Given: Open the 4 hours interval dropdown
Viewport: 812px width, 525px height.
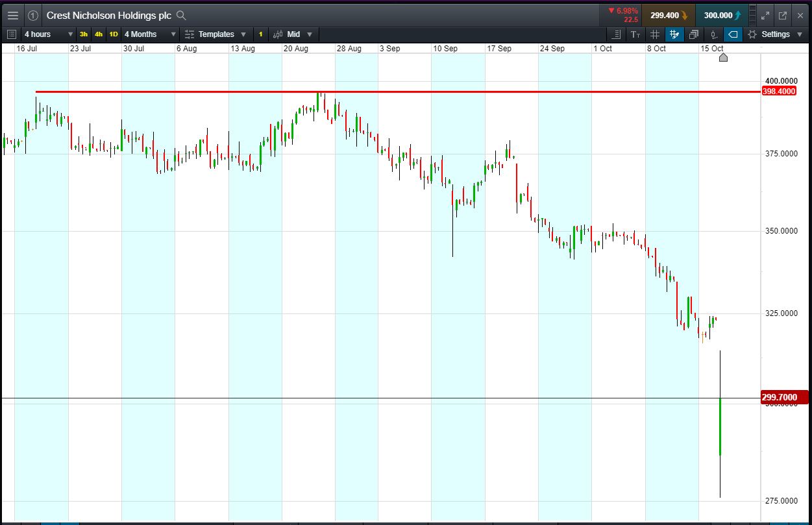Looking at the screenshot, I should coord(49,34).
